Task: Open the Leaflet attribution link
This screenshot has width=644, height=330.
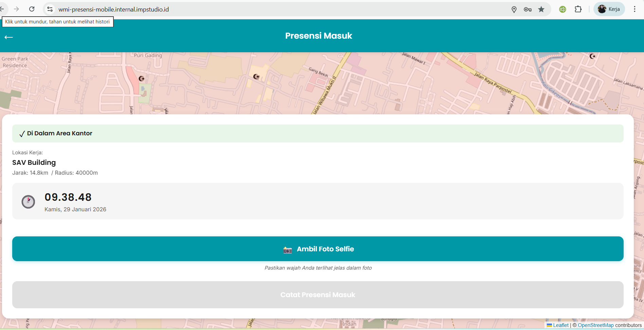Action: click(x=560, y=325)
